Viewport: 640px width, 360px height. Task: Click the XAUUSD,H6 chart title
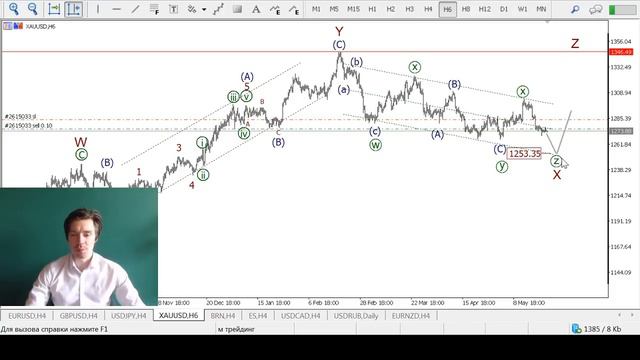pyautogui.click(x=40, y=27)
